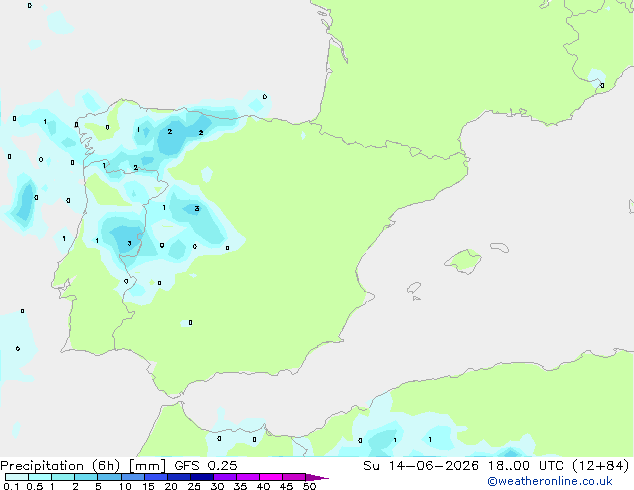Viewport: 634px width, 490px height.
Task: Open the weatheronline.co.uk copyright link
Action: [550, 481]
